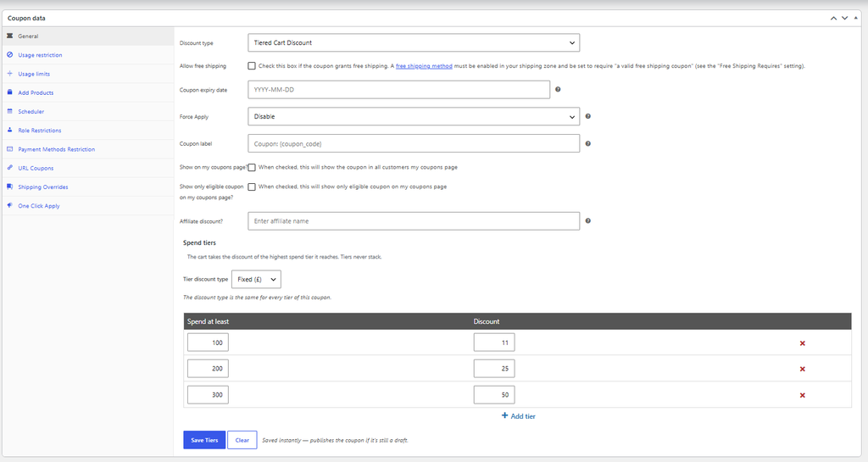Image resolution: width=868 pixels, height=462 pixels.
Task: Open the free shipping method link
Action: [424, 66]
